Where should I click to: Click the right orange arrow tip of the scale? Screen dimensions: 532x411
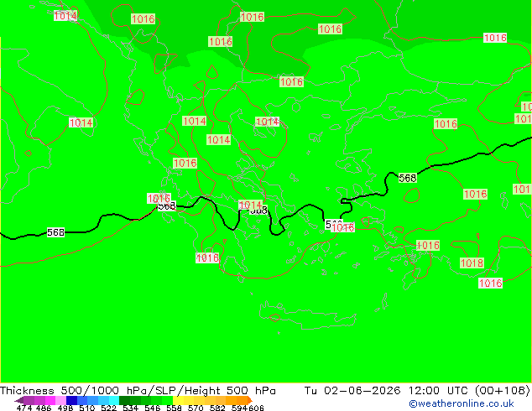[x=250, y=401]
